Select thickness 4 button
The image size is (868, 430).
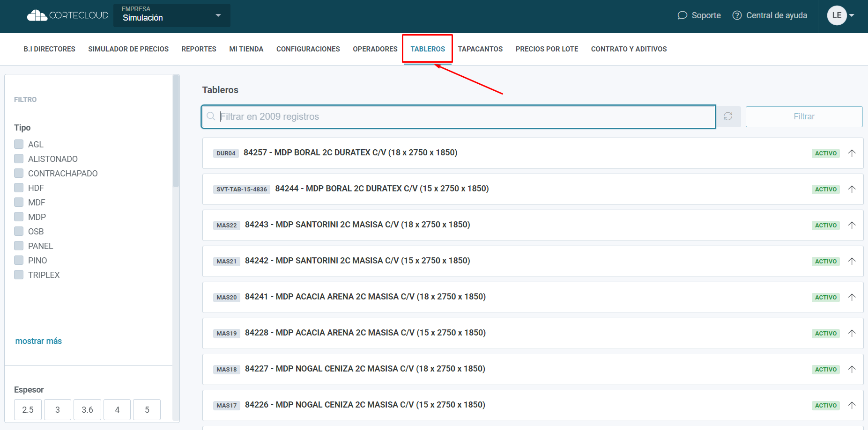click(x=117, y=410)
